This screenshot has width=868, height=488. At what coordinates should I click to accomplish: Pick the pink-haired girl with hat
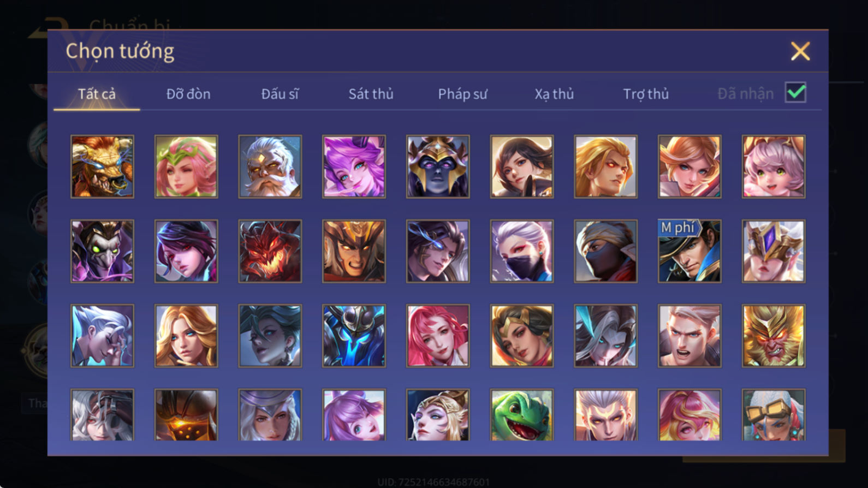pos(774,166)
